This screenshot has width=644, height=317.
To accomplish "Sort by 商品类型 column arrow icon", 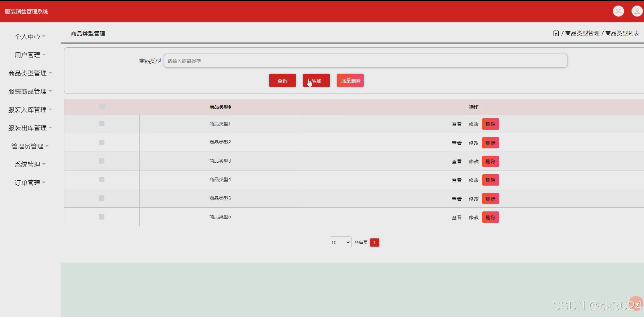I will click(x=230, y=107).
